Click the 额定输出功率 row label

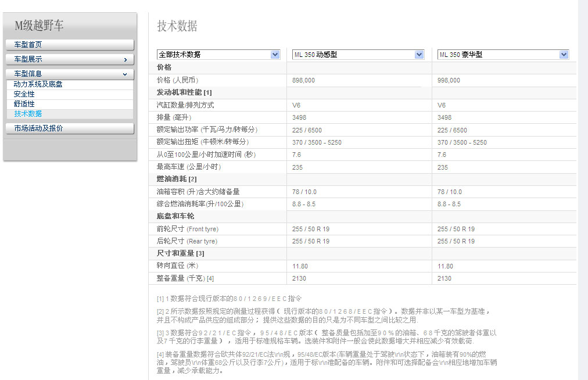[207, 130]
